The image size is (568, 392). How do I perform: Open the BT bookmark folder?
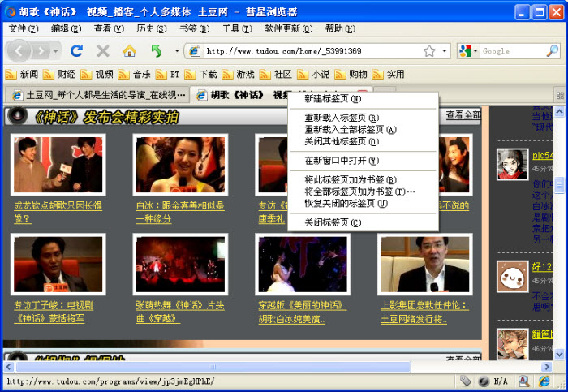pyautogui.click(x=168, y=75)
